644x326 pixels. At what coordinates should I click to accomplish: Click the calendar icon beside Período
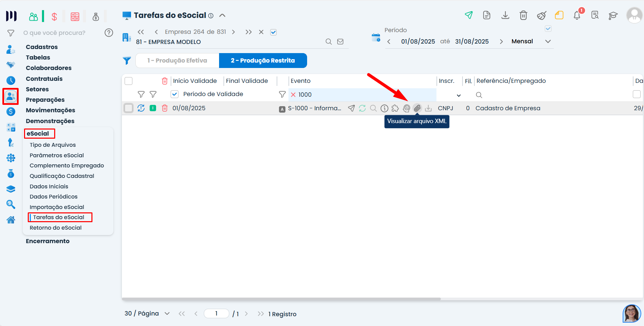pyautogui.click(x=376, y=38)
